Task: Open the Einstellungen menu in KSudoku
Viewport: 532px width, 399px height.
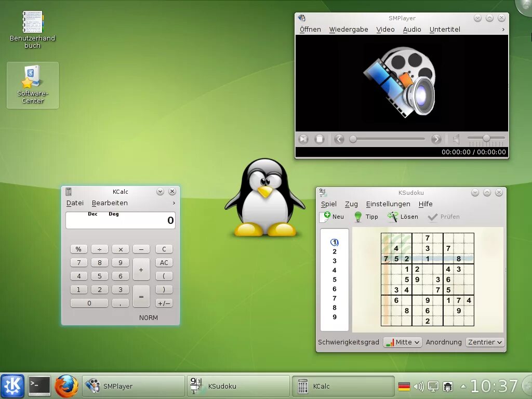Action: (388, 204)
